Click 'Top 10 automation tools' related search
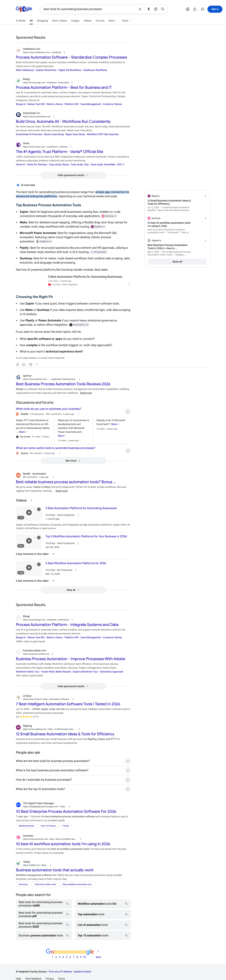The height and width of the screenshot is (980, 226). coord(103,936)
